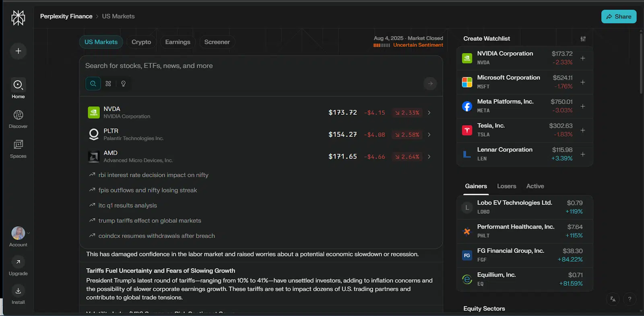644x316 pixels.
Task: Select the research mode icon
Action: [x=108, y=83]
